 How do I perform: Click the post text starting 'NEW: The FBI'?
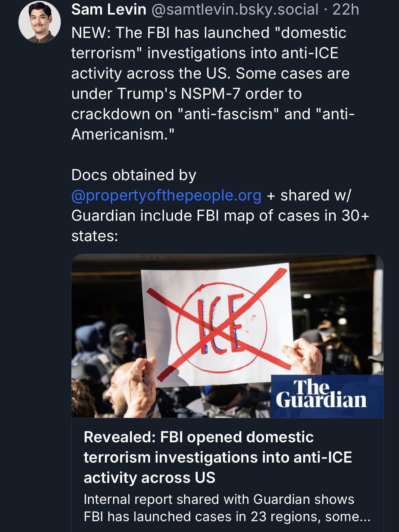[x=208, y=33]
